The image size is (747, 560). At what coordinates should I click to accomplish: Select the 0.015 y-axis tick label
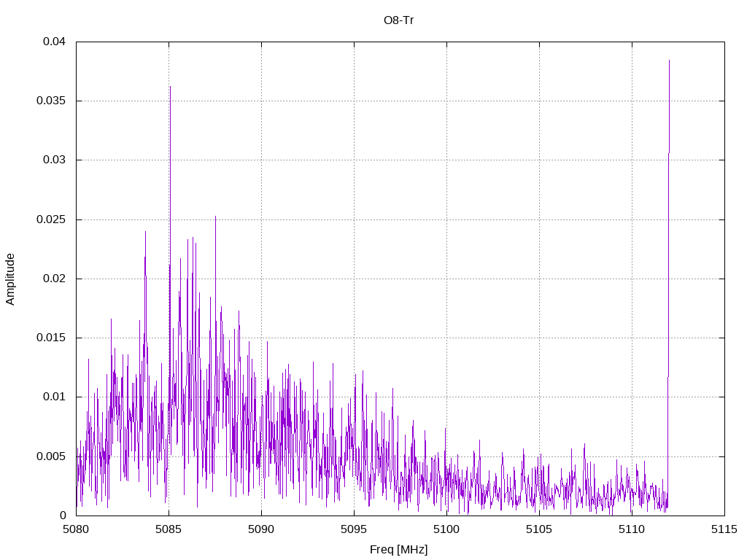pyautogui.click(x=51, y=338)
